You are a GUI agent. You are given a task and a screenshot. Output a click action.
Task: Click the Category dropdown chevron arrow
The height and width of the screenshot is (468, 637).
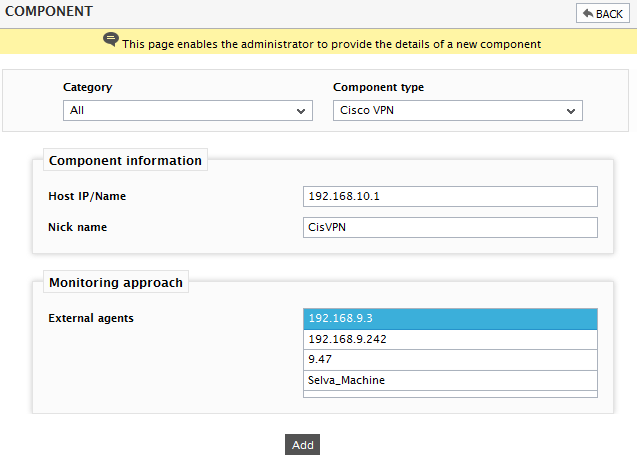pyautogui.click(x=301, y=111)
